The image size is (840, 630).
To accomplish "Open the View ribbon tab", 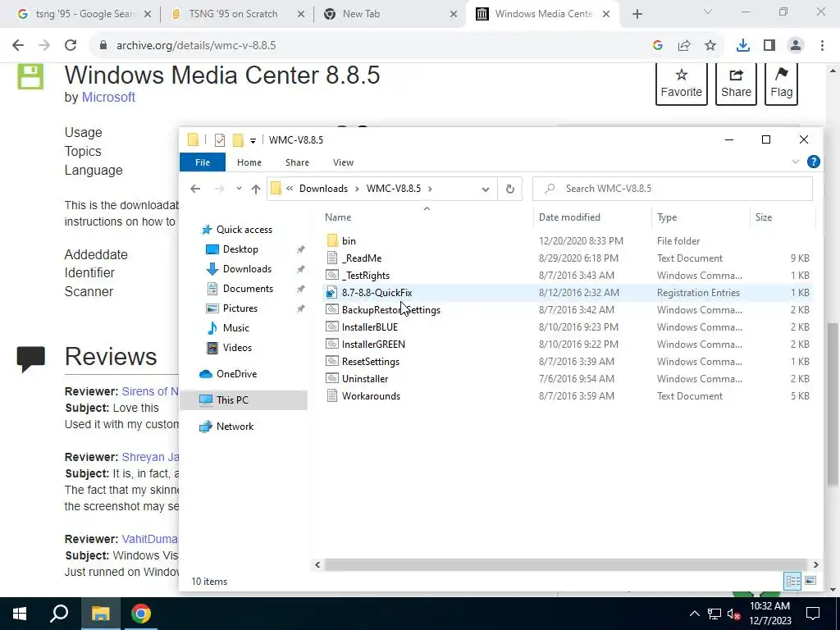I will [343, 162].
